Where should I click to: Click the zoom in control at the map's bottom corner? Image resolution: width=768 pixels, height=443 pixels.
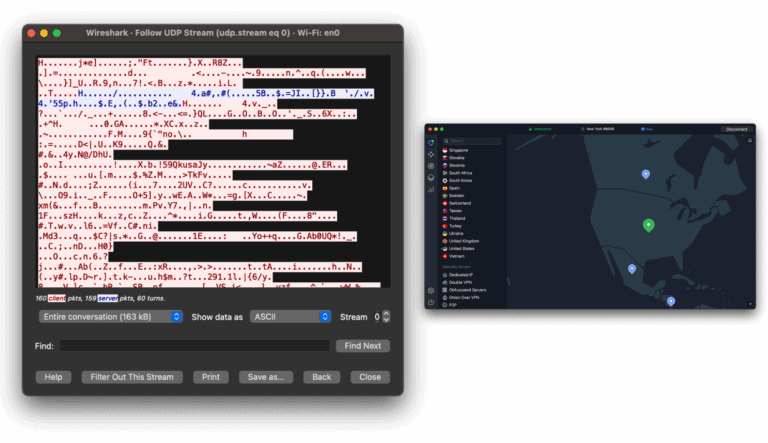point(750,304)
